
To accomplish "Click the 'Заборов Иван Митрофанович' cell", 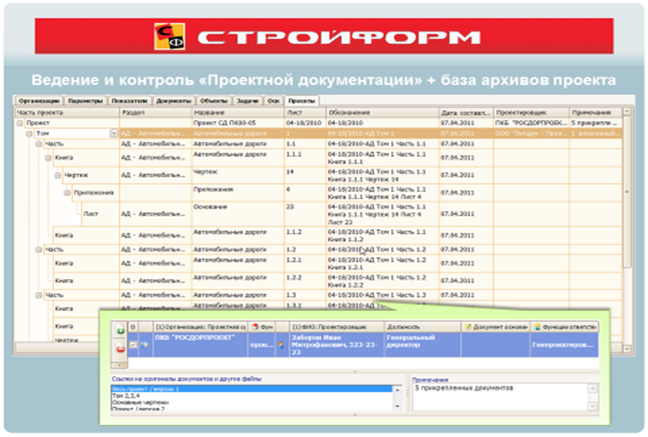I will click(x=336, y=345).
